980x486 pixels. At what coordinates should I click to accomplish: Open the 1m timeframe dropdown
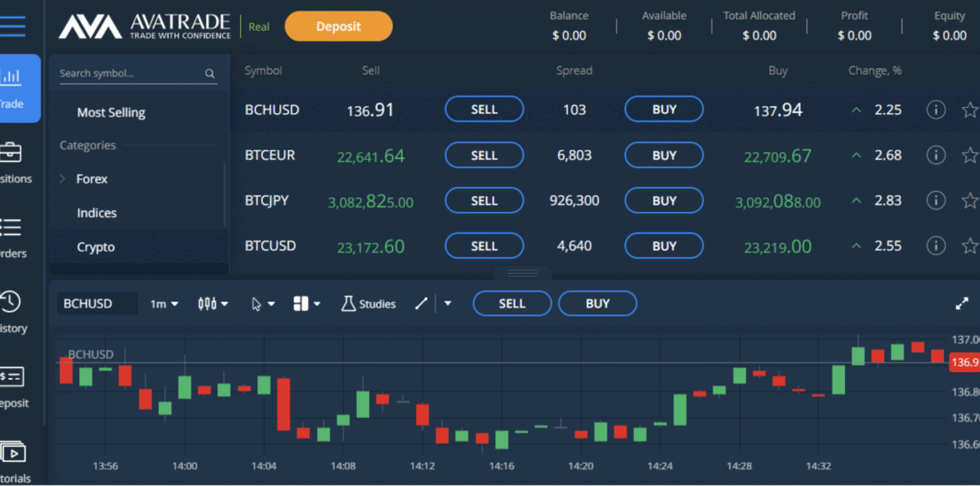click(x=163, y=304)
